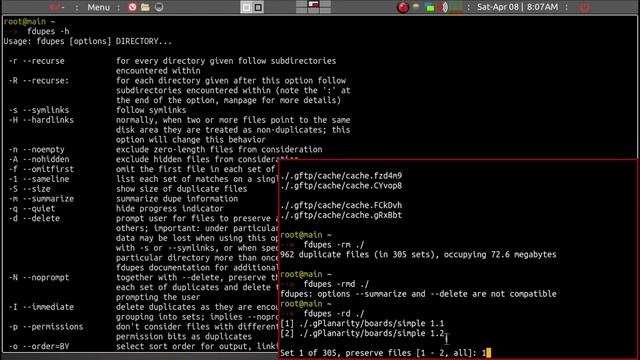Click the '-1 --sameline' option text
Viewport: 640px width, 360px height.
click(39, 179)
